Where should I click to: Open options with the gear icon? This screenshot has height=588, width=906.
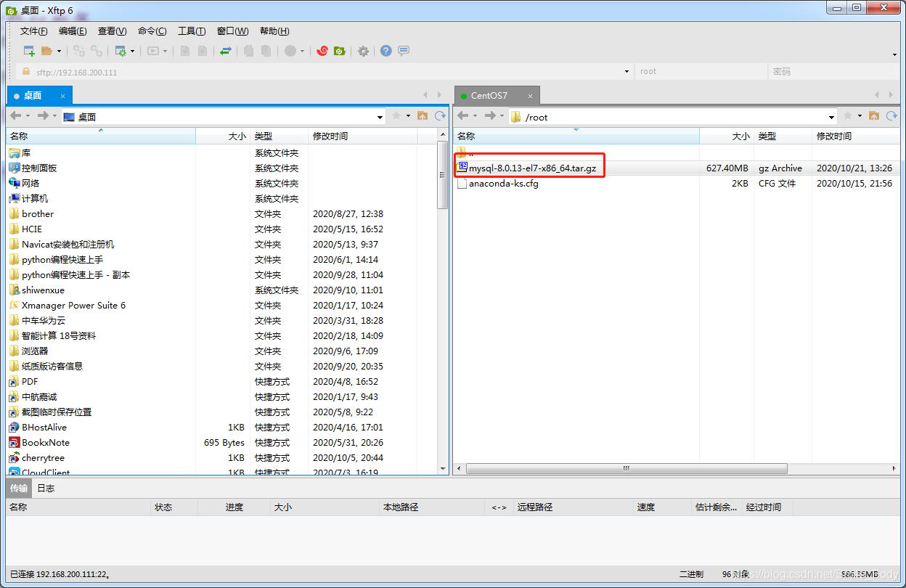363,51
